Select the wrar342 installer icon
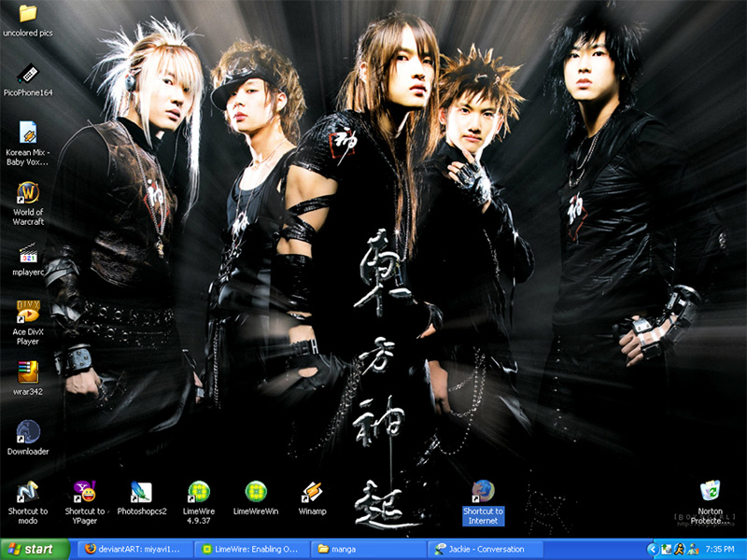747x560 pixels. pos(28,372)
